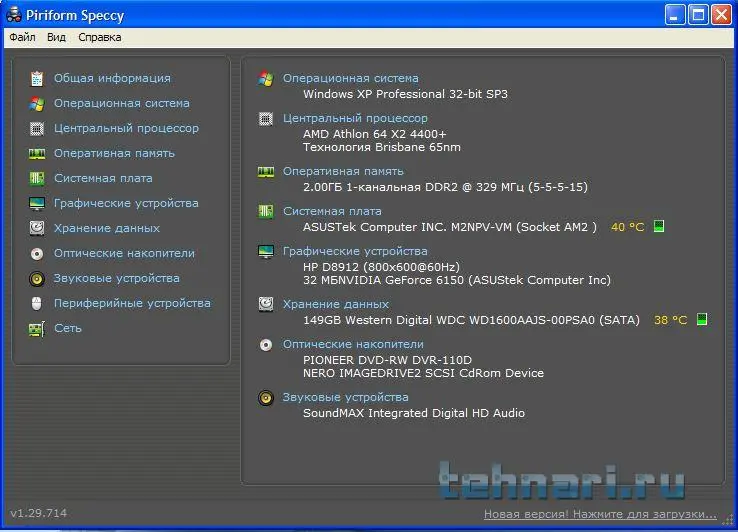Click the green indicator beside 38 °C
Screen dimensions: 738x532
click(702, 319)
